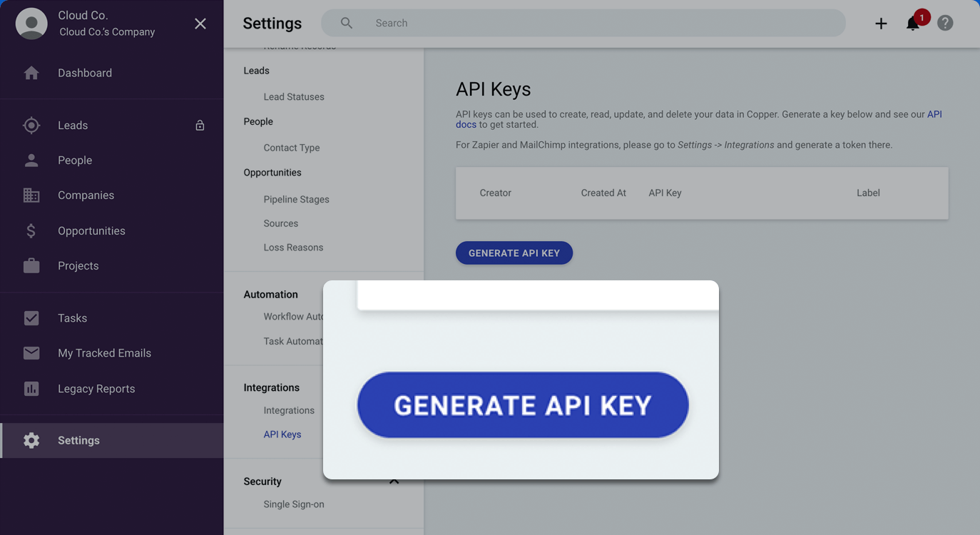Open Loss Reasons settings
Viewport: 980px width, 535px height.
click(x=293, y=248)
